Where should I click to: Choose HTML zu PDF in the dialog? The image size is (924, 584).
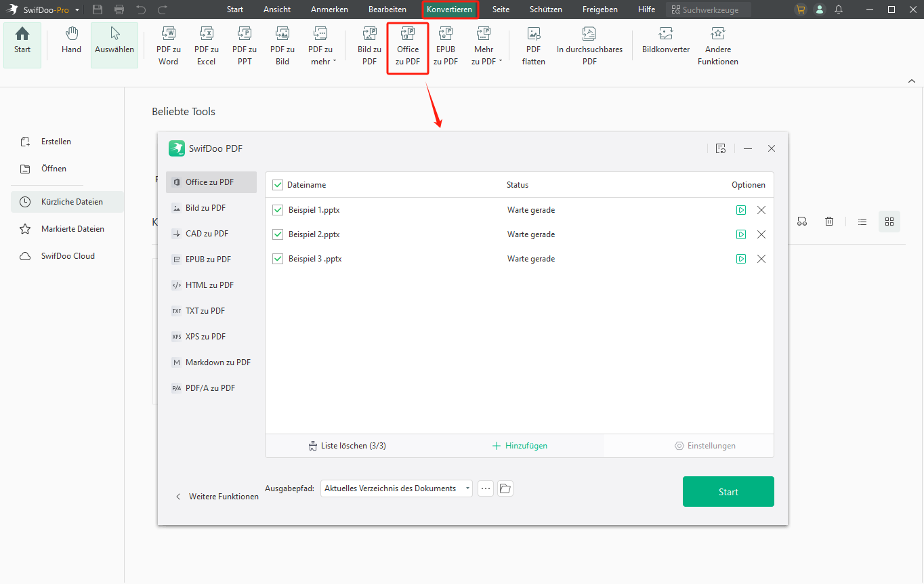pos(211,285)
